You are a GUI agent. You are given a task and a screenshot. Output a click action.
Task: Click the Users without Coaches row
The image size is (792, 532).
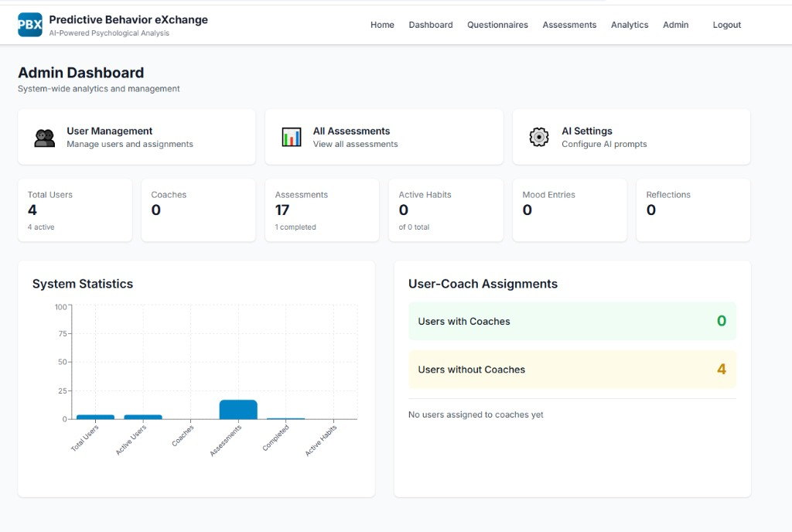click(x=572, y=370)
